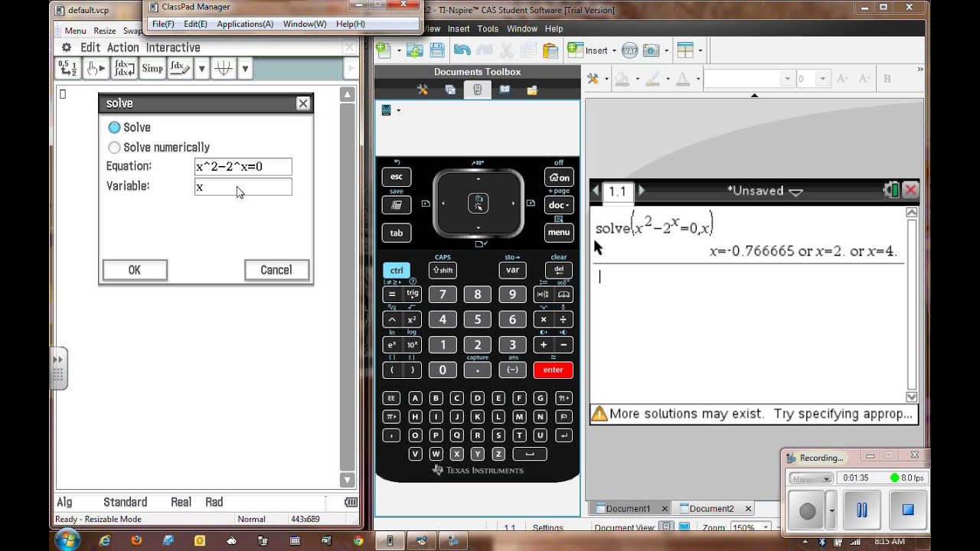Toggle the shift key on the emulator
The width and height of the screenshot is (980, 551).
[443, 270]
